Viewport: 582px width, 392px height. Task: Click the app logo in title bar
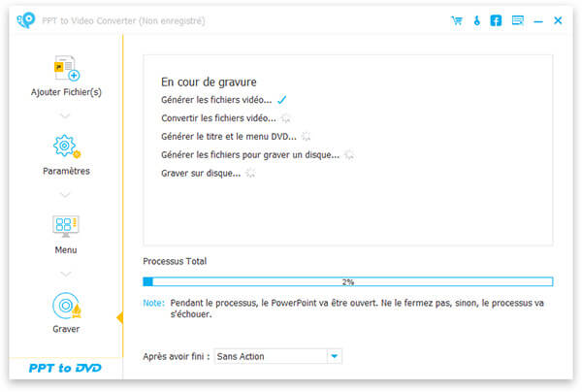pos(27,20)
